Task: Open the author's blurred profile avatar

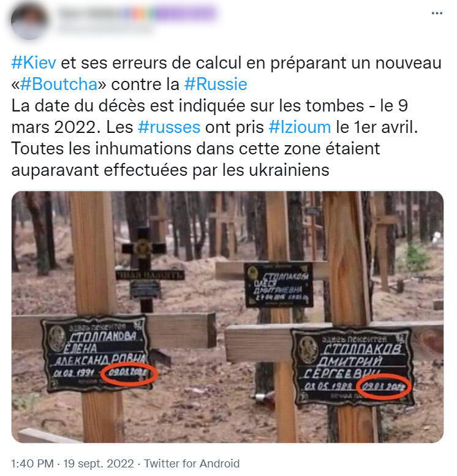Action: (29, 21)
